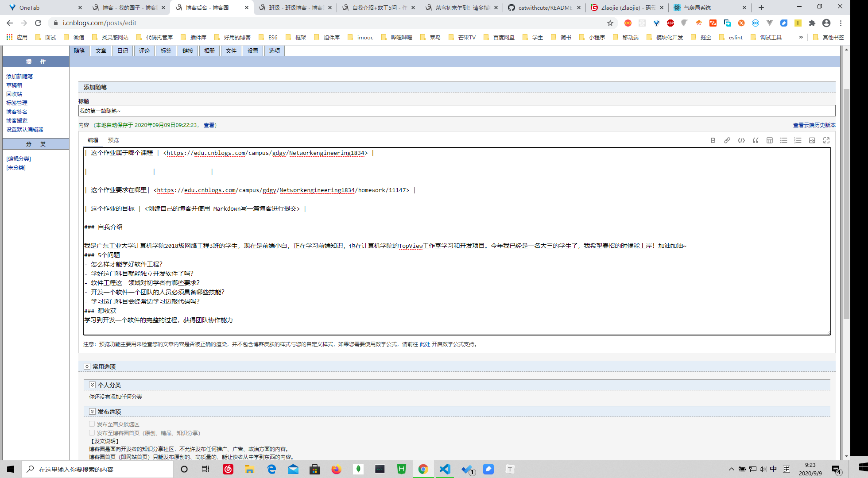Upload image with picture icon

pos(812,140)
